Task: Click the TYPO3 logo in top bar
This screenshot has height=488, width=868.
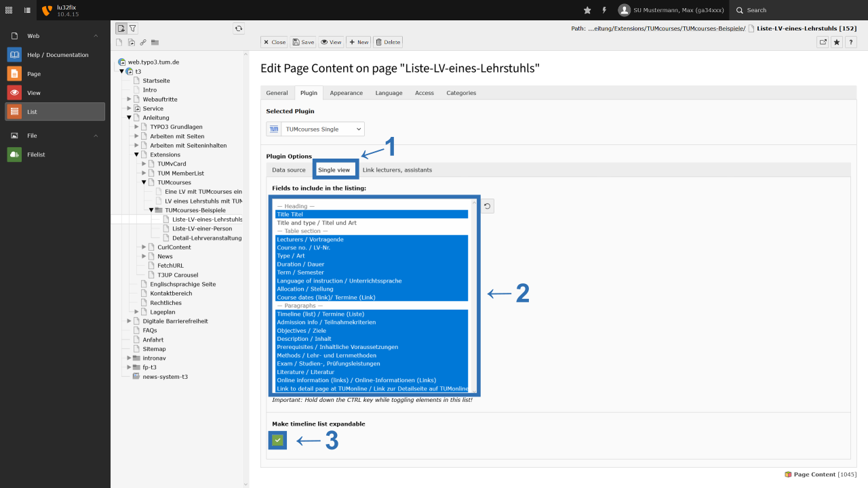Action: point(47,10)
